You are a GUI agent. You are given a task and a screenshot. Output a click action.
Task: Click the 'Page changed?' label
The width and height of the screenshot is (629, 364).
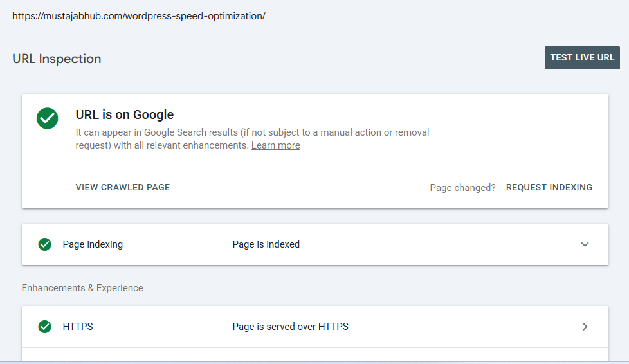tap(462, 188)
